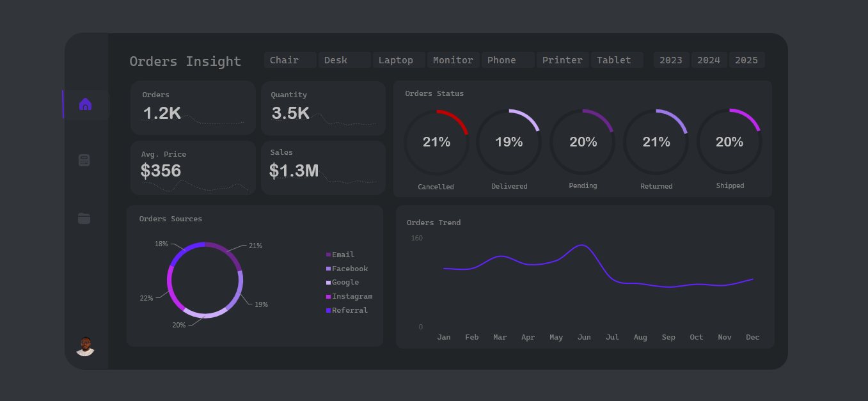Image resolution: width=868 pixels, height=401 pixels.
Task: Open the folder icon in sidebar
Action: click(84, 218)
